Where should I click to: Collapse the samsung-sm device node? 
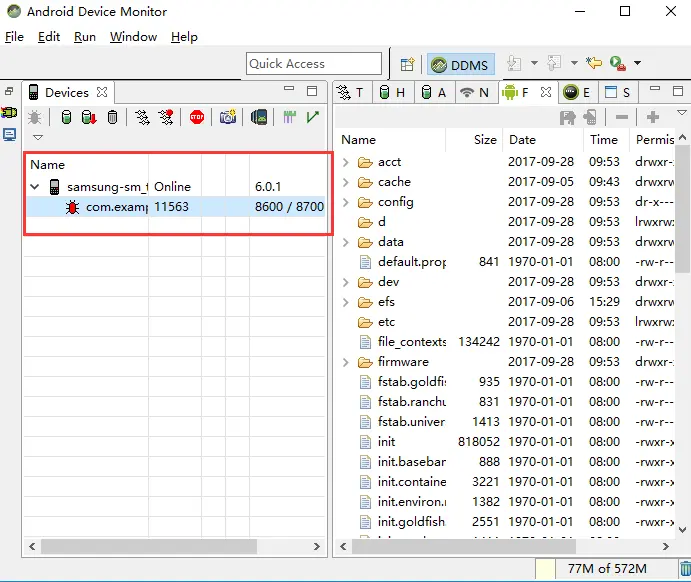[x=35, y=187]
